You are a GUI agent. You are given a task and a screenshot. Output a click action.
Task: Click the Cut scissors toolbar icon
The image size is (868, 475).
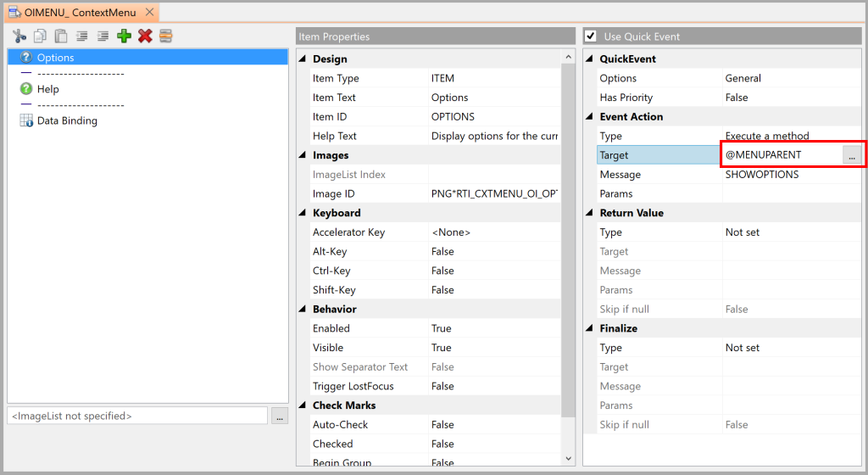click(19, 36)
